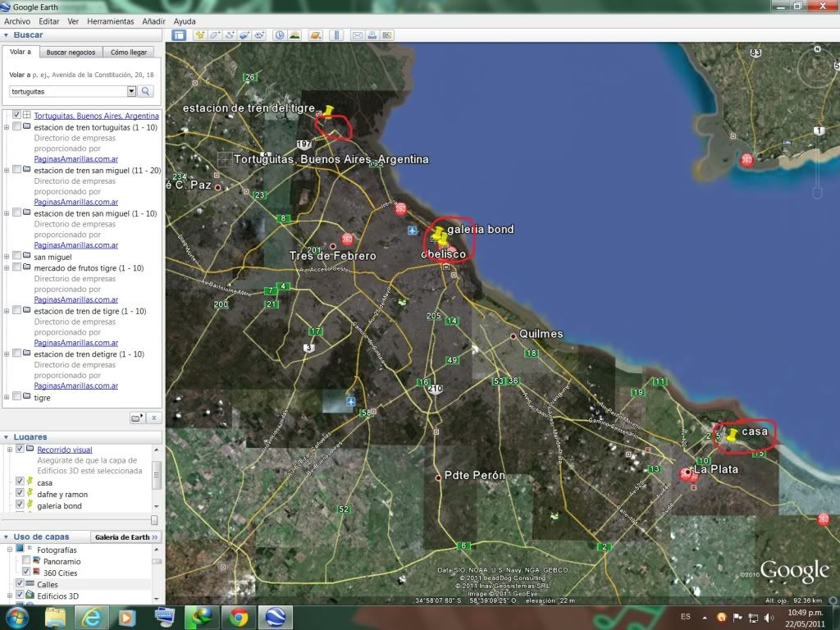Uncheck the Edificios 3D layer
Image resolution: width=840 pixels, height=630 pixels.
click(x=20, y=595)
